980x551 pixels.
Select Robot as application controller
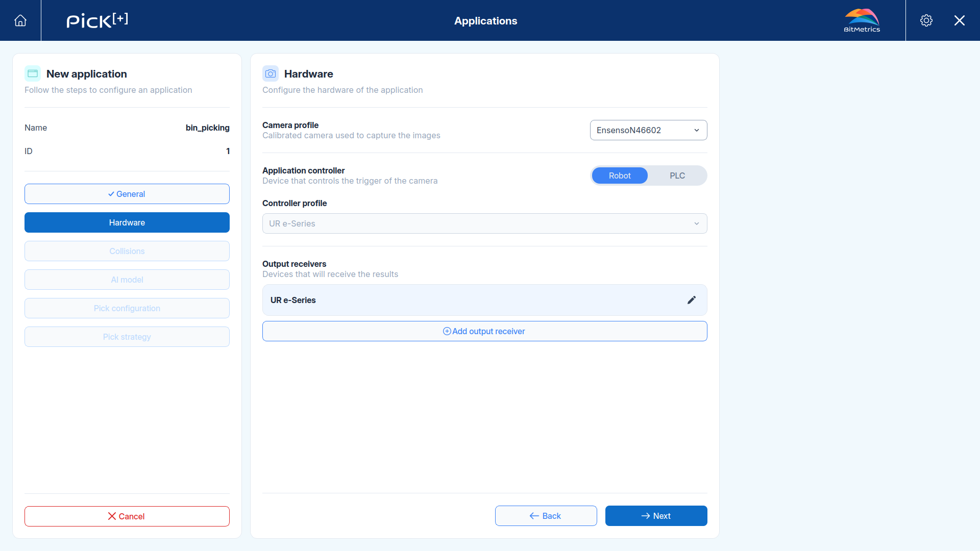tap(620, 176)
